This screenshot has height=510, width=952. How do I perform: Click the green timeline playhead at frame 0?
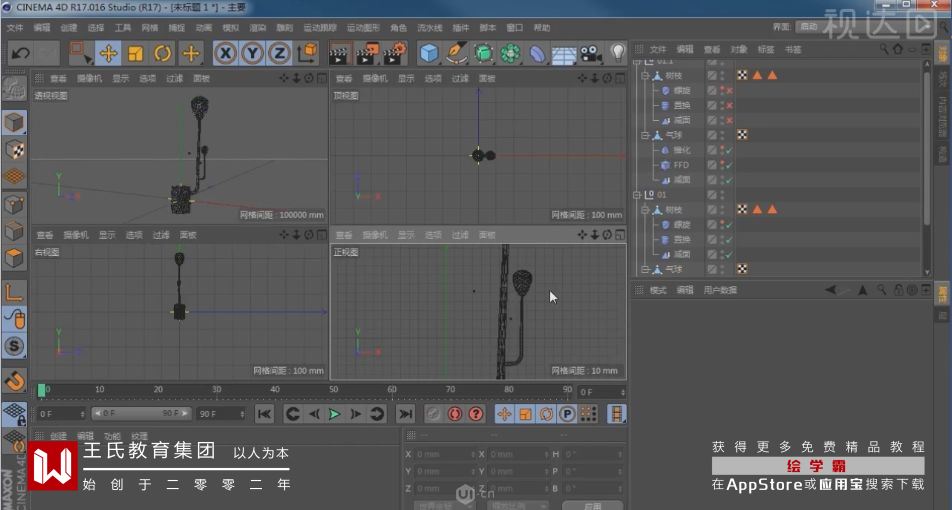[x=41, y=389]
